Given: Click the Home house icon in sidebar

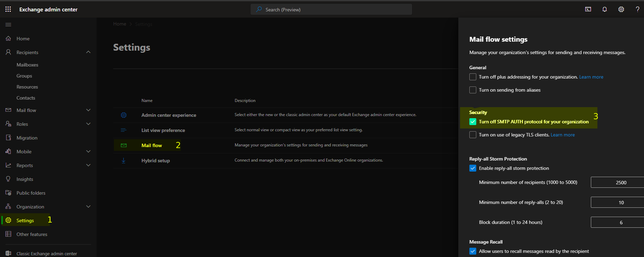Looking at the screenshot, I should click(8, 39).
